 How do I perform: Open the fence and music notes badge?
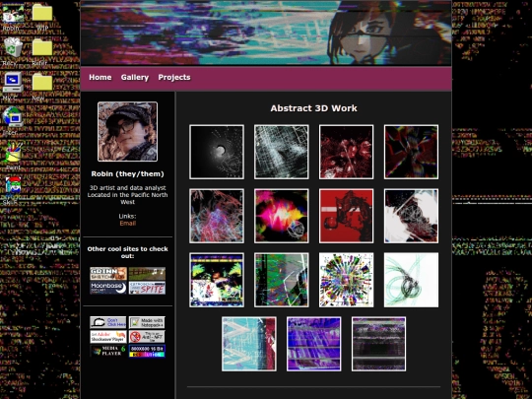[x=147, y=274]
